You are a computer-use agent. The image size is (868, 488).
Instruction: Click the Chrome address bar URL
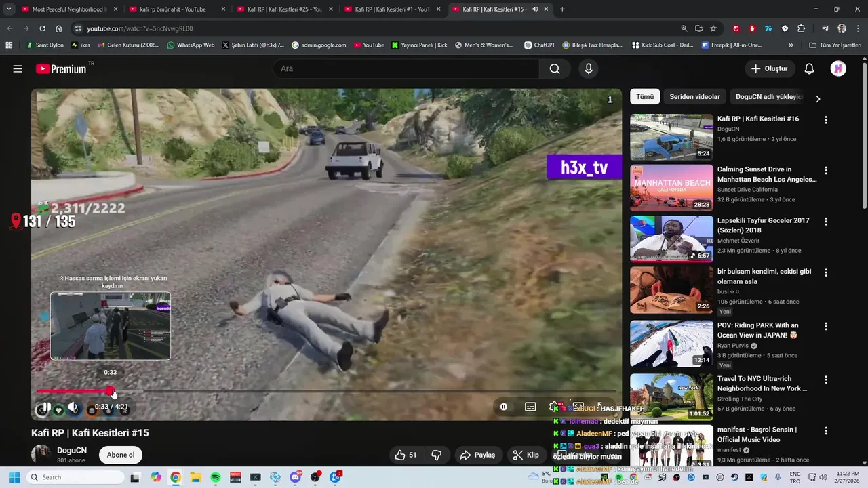(x=140, y=28)
